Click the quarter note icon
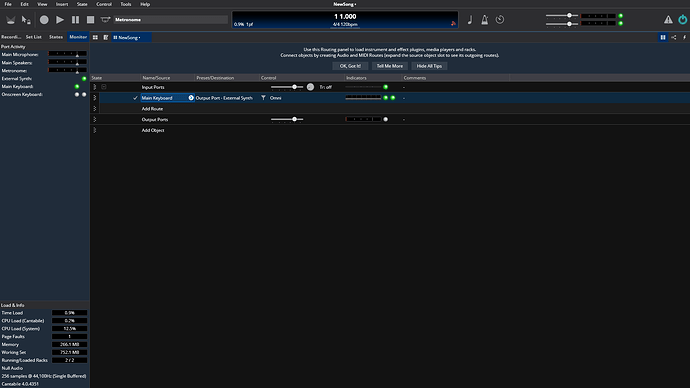 [470, 20]
